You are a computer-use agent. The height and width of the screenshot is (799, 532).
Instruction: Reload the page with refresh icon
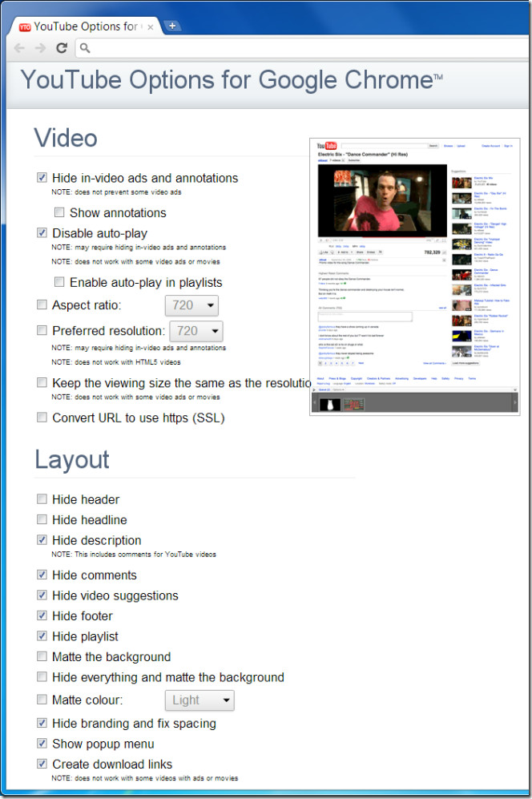[x=62, y=48]
